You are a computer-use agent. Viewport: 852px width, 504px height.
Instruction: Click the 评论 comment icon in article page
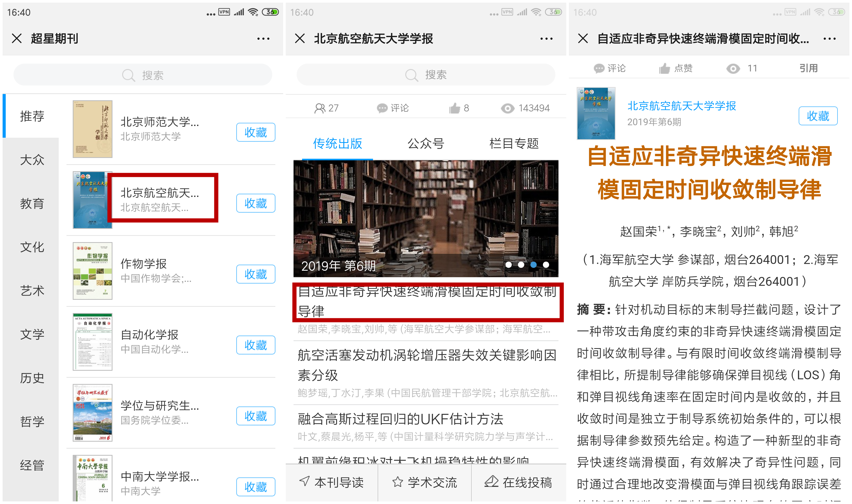[x=599, y=69]
